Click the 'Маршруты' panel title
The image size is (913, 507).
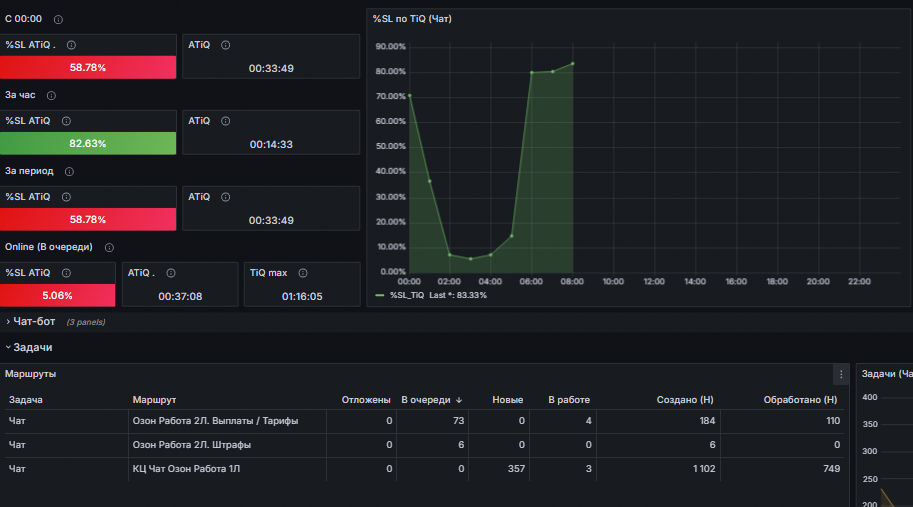pyautogui.click(x=30, y=374)
